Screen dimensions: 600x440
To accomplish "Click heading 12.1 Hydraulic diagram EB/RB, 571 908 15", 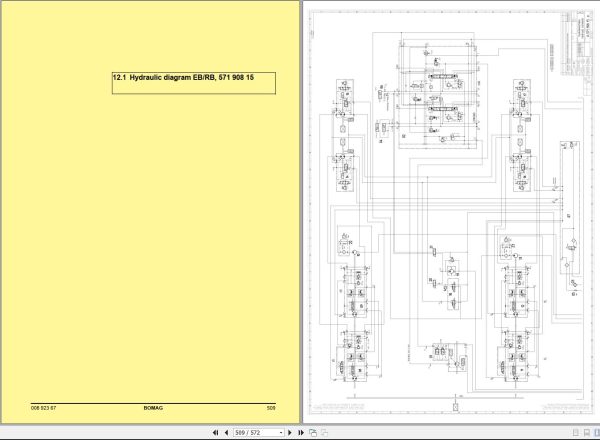I will coord(183,78).
